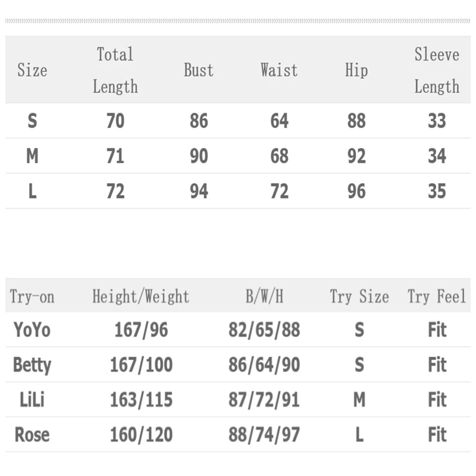Click the size L row label in size table
This screenshot has width=476, height=476.
pyautogui.click(x=32, y=192)
